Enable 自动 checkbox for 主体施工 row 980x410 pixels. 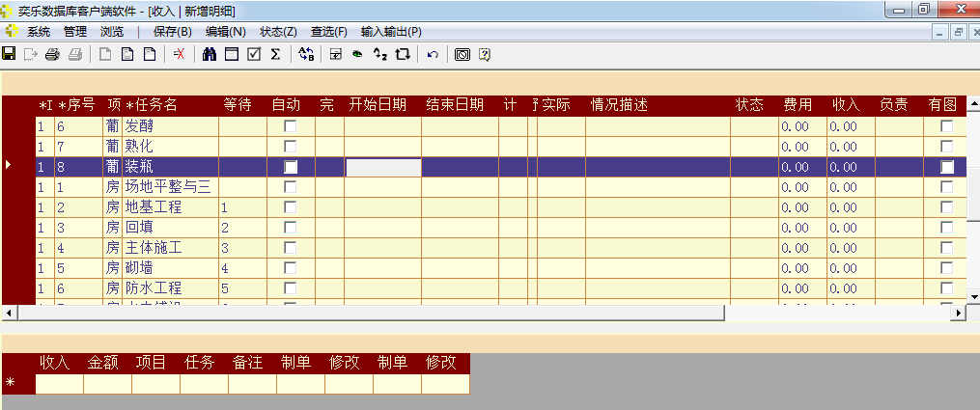(290, 248)
